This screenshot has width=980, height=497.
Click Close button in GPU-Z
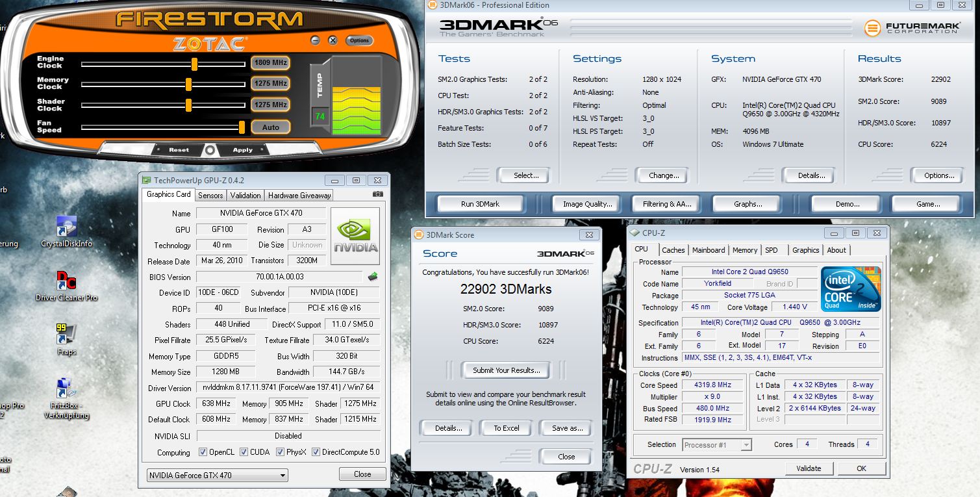(x=362, y=474)
